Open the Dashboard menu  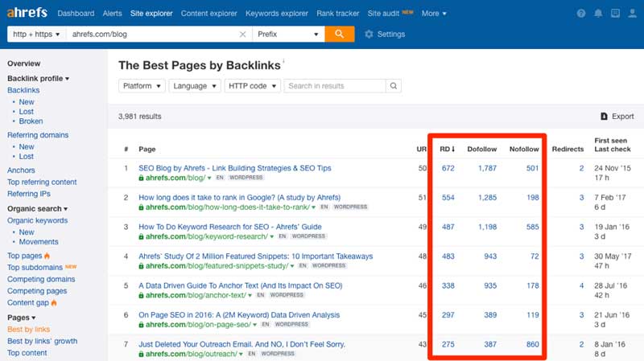(x=76, y=14)
